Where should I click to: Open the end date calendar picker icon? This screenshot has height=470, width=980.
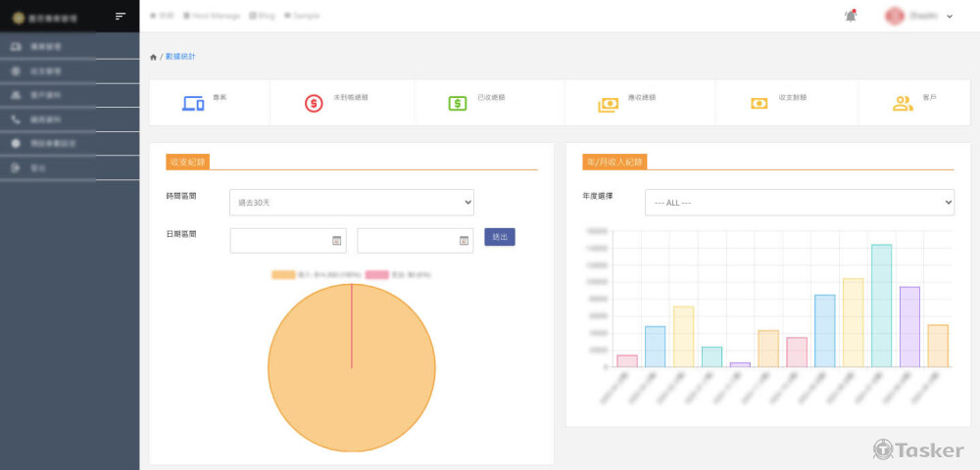[x=464, y=240]
